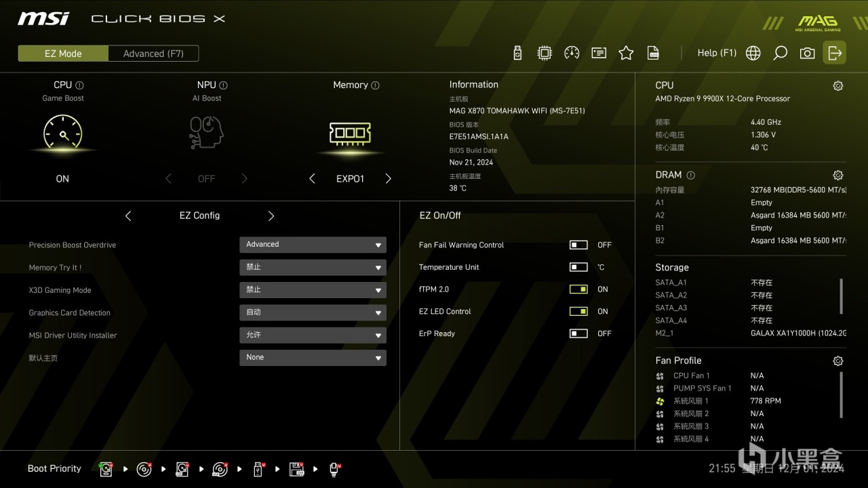
Task: Click the CPU chip icon in toolbar
Action: click(x=545, y=53)
